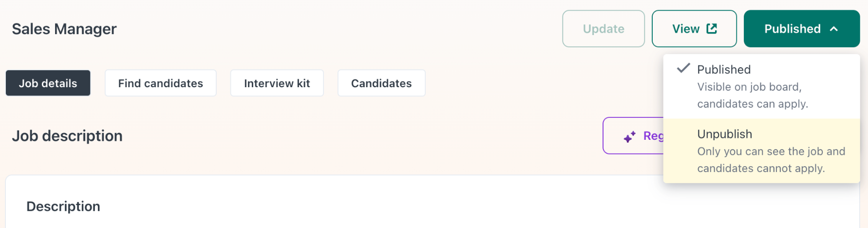Click the View job button

click(x=694, y=29)
